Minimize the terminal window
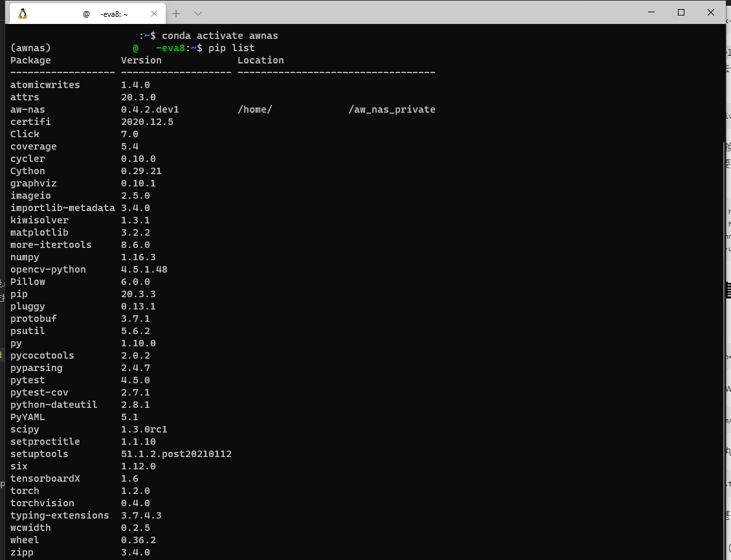This screenshot has width=731, height=560. [x=651, y=12]
